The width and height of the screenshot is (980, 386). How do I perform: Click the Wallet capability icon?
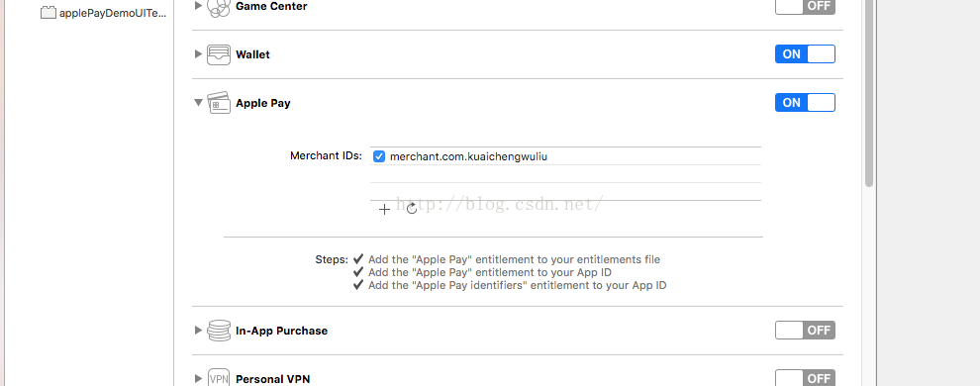point(218,55)
